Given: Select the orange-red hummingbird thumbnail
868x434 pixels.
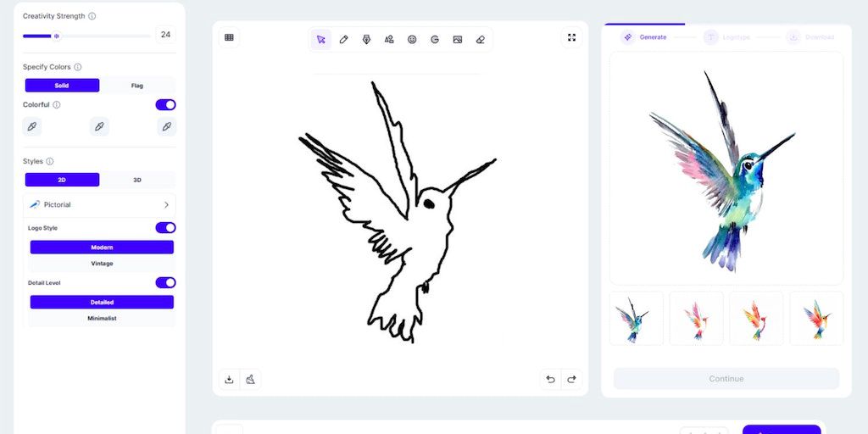Looking at the screenshot, I should pos(756,319).
